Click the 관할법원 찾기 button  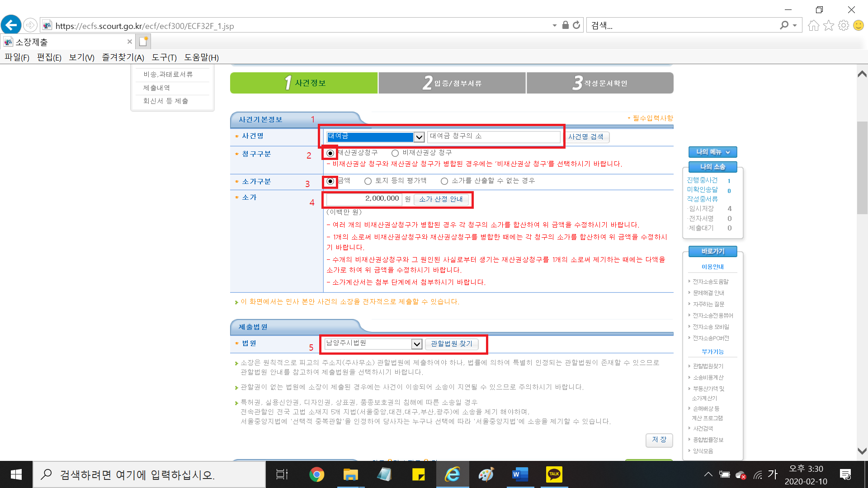[451, 344]
